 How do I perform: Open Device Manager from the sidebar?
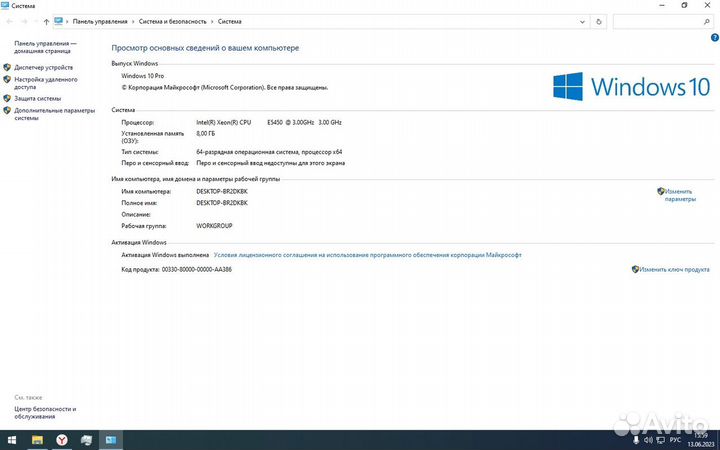[43, 67]
